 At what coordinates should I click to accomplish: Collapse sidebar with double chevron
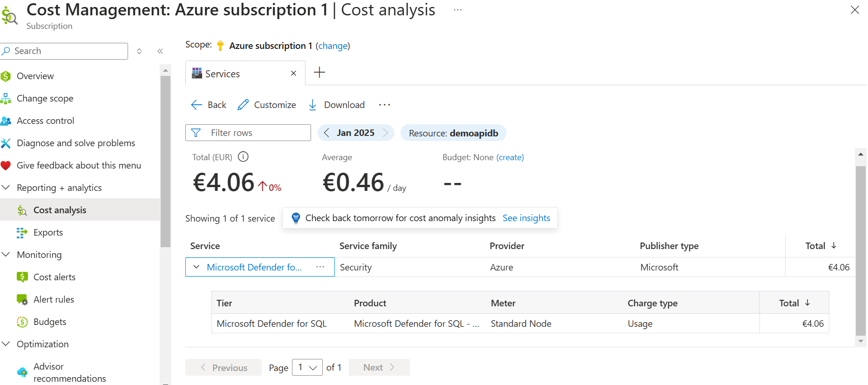pos(160,51)
